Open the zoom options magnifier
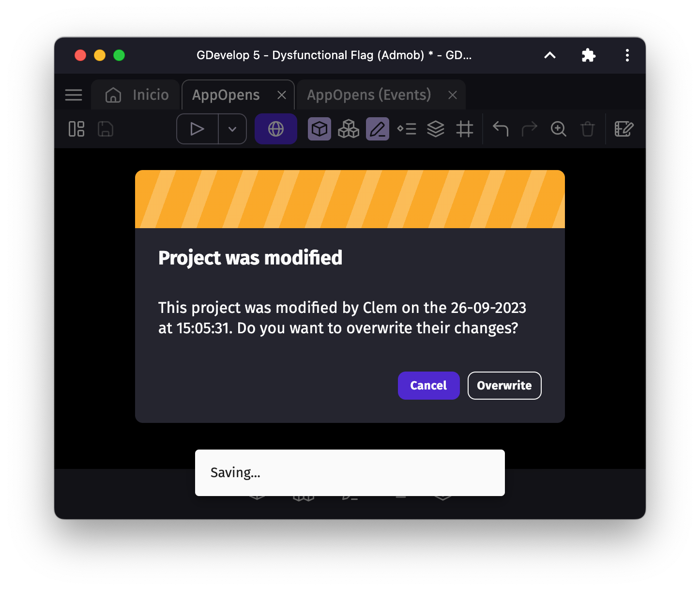Viewport: 700px width, 591px height. click(x=559, y=129)
